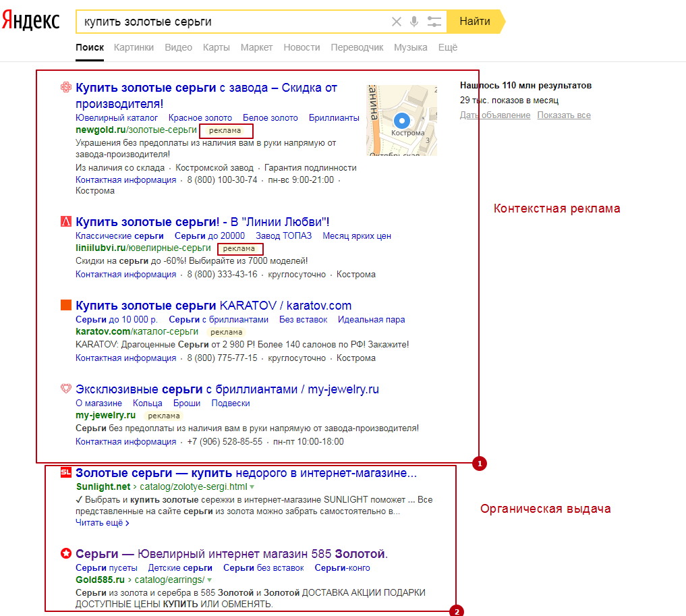Open the 'В Линии Любви' ad title
Image resolution: width=686 pixels, height=616 pixels.
(x=202, y=222)
